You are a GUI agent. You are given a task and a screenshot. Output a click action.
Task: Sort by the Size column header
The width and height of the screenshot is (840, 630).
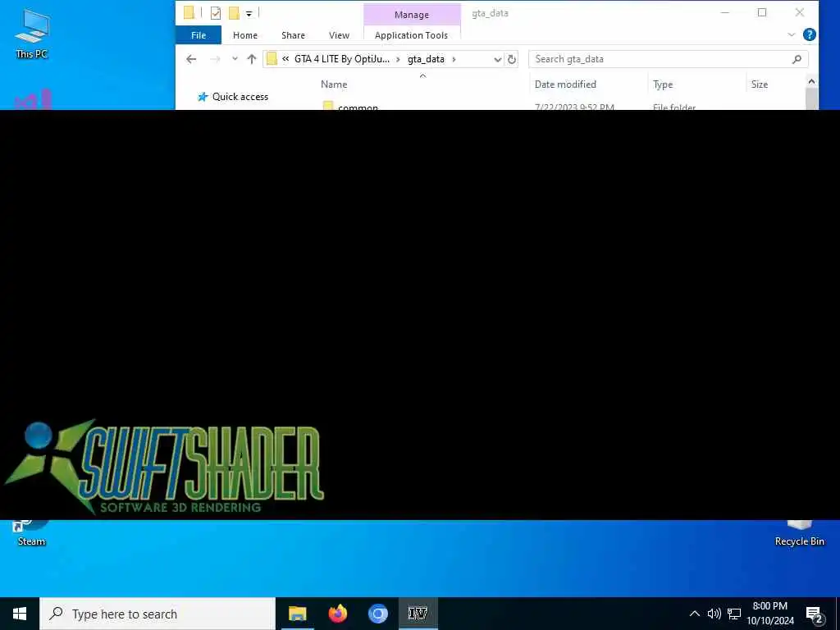(x=759, y=84)
